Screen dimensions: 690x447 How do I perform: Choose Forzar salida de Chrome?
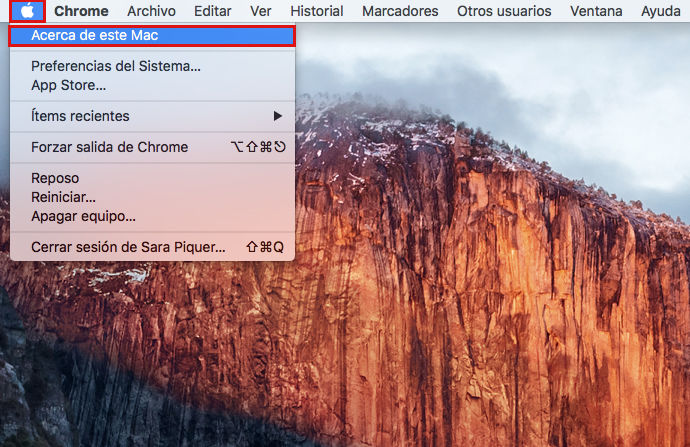coord(152,147)
